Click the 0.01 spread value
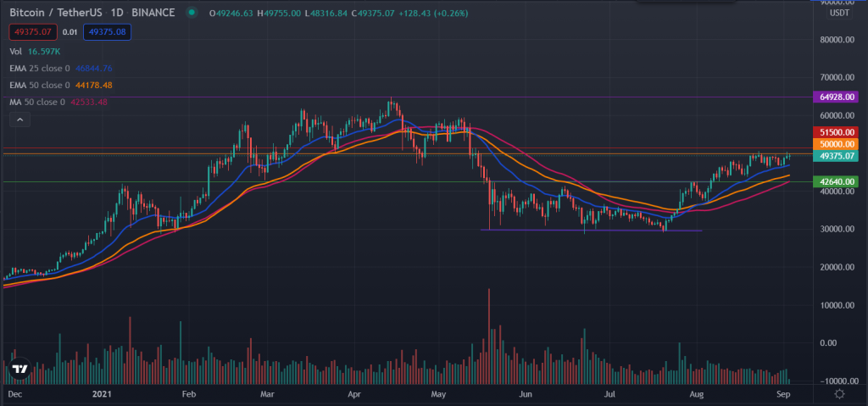This screenshot has width=868, height=406. click(70, 32)
